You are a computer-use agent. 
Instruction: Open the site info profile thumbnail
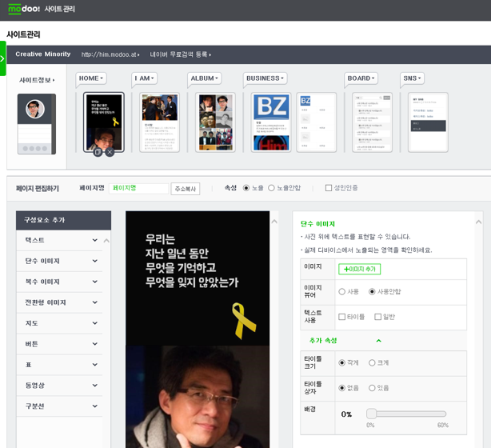[x=37, y=123]
